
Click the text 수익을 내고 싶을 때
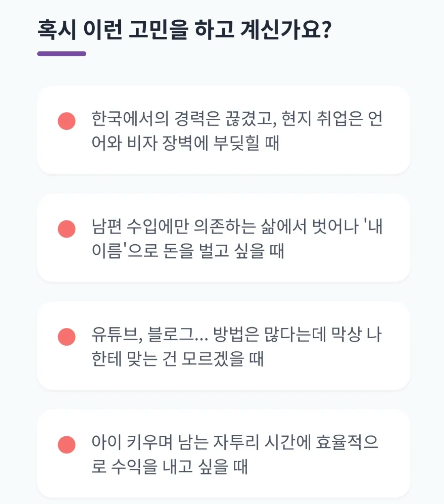click(179, 467)
